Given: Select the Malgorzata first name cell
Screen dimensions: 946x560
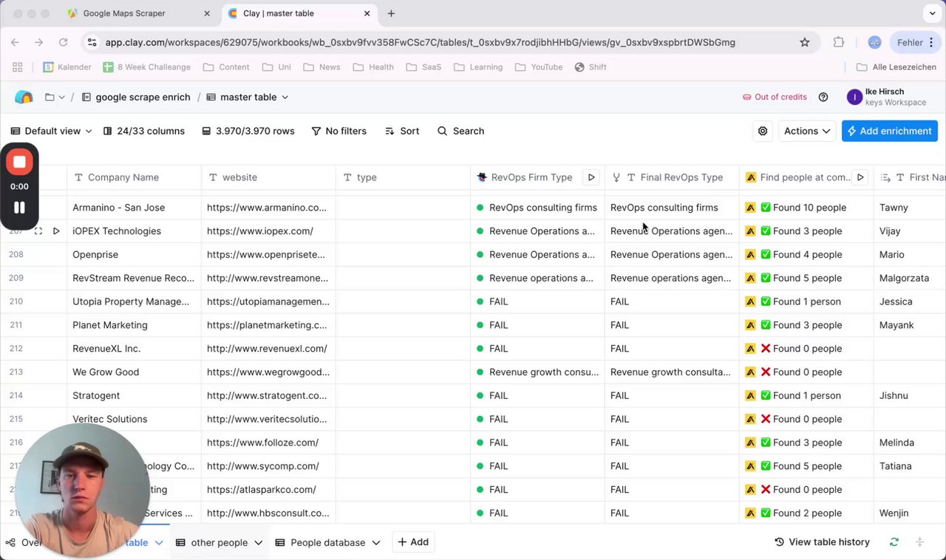Looking at the screenshot, I should pyautogui.click(x=910, y=279).
